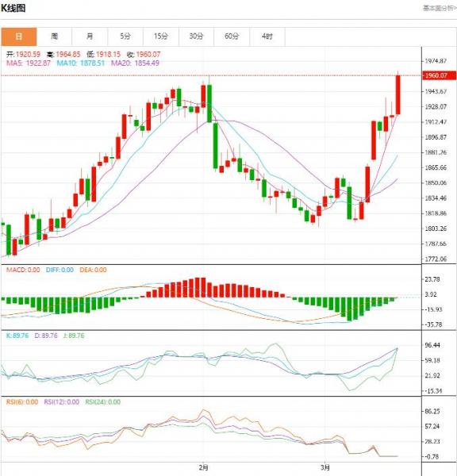Open the 4时 timeframe tab
This screenshot has height=476, width=457.
(x=267, y=36)
